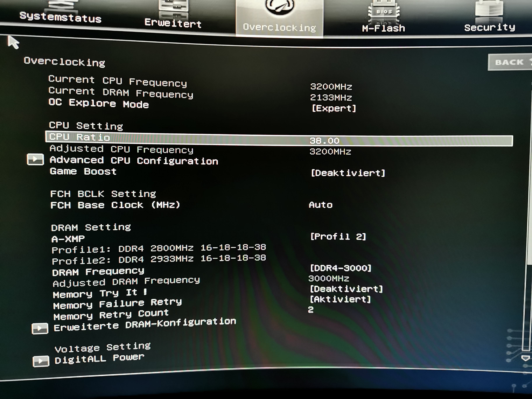Screen dimensions: 532x399
Task: Open the M-Flash tab
Action: pos(384,28)
